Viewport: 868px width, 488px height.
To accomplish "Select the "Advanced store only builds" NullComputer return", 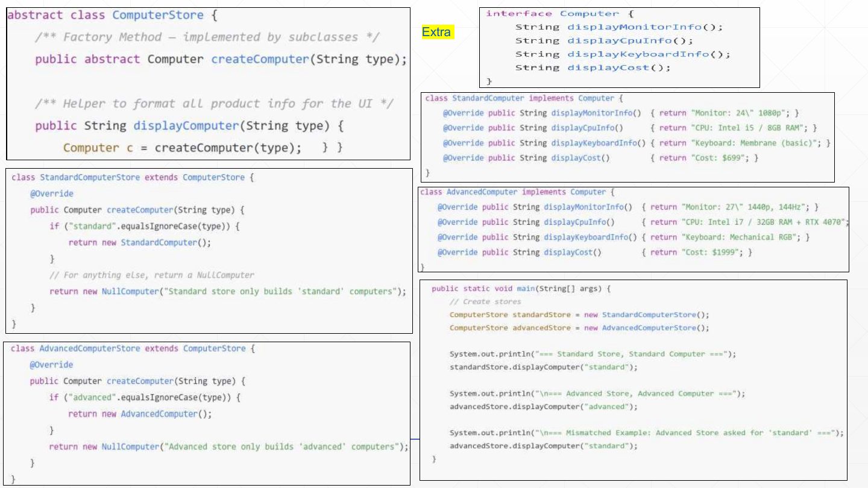I will [x=228, y=446].
